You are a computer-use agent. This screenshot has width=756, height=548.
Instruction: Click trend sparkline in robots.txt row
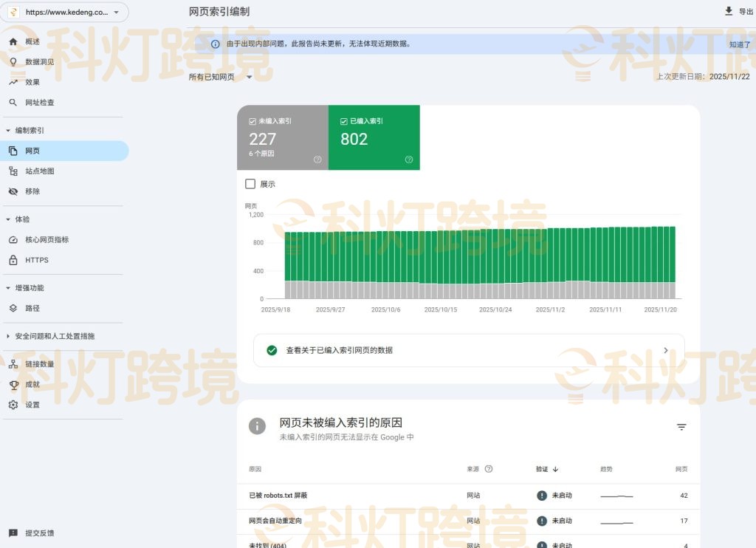[x=616, y=496]
